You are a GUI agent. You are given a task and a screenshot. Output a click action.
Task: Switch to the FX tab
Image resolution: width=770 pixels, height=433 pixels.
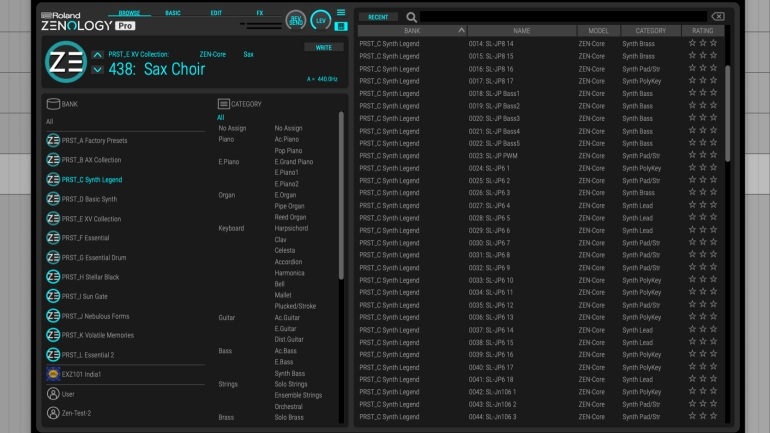click(x=260, y=13)
